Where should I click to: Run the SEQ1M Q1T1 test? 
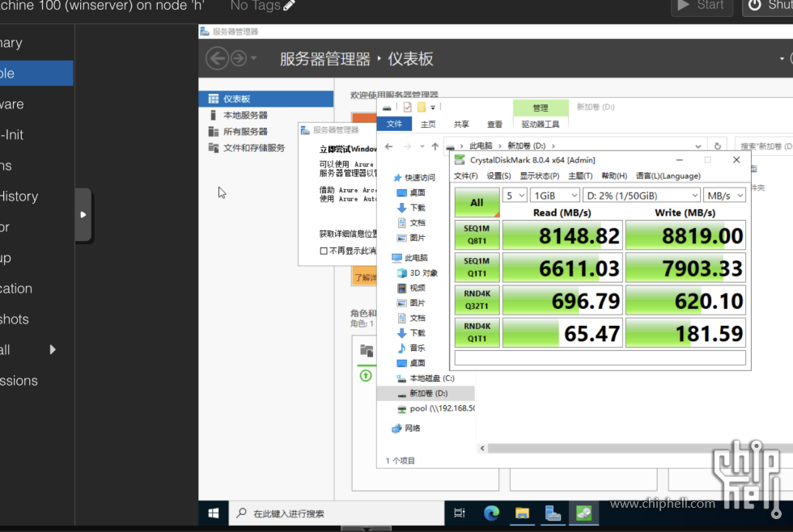click(477, 268)
